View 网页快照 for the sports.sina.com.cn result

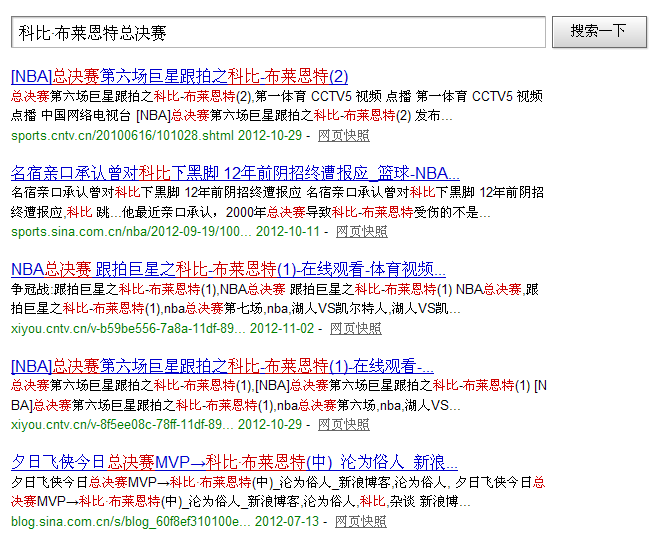(361, 231)
